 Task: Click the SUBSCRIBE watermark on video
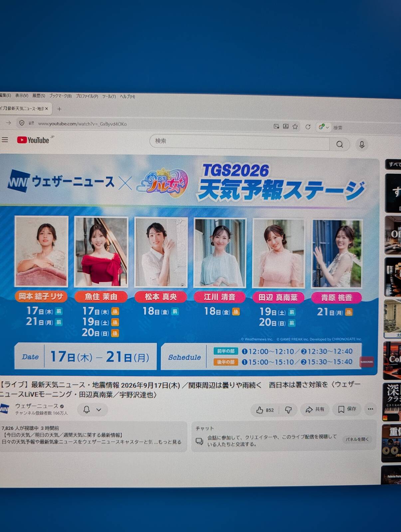point(366,362)
